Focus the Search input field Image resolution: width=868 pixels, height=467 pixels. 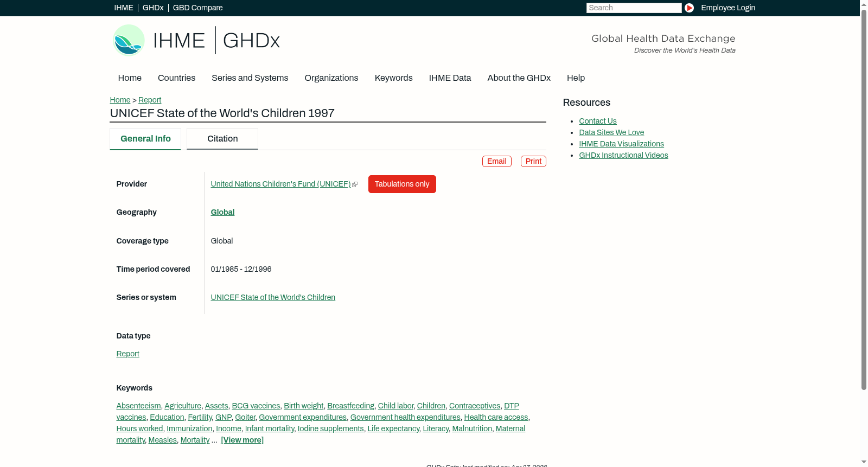[634, 8]
